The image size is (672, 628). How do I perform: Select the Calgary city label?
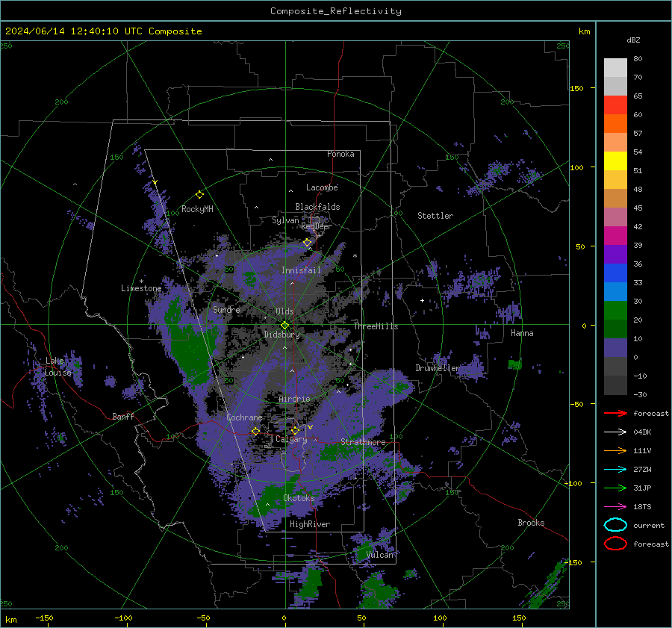291,439
